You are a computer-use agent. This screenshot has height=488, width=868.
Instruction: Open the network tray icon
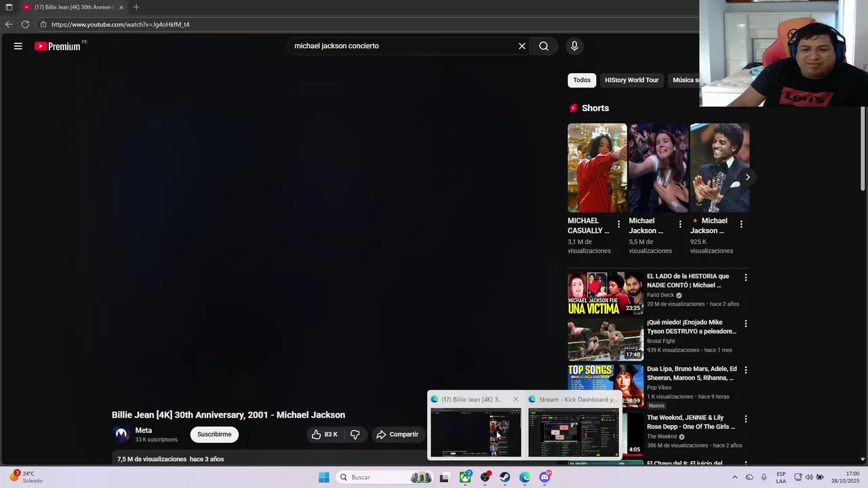[x=798, y=477]
